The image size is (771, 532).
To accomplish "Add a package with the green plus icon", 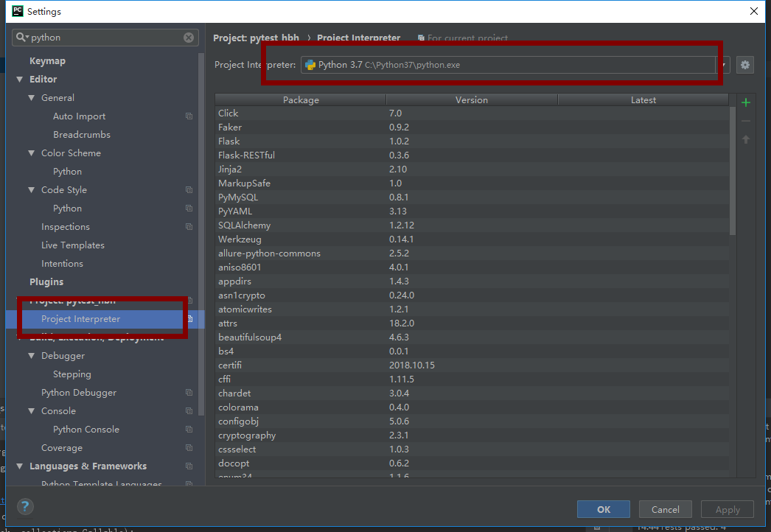I will 745,102.
